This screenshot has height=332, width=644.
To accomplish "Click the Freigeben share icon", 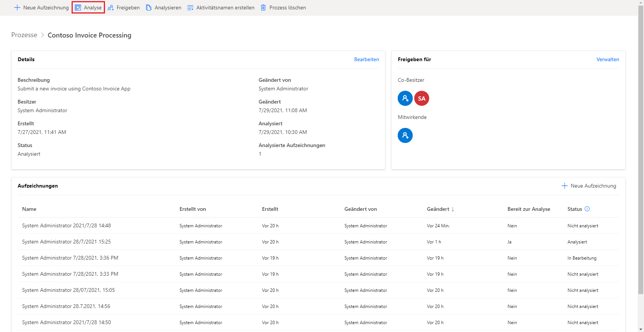I will point(111,8).
